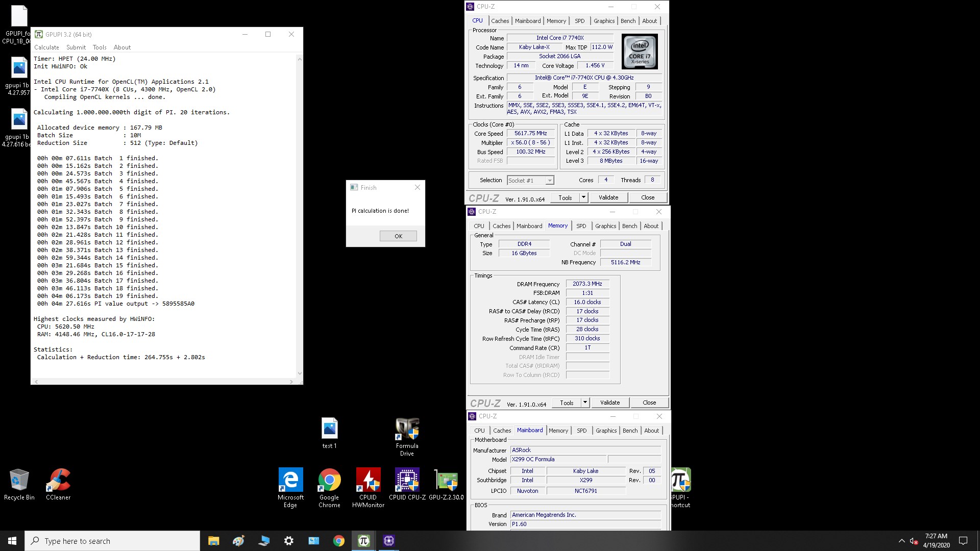Open Graphics tab in top CPU-Z window

604,21
